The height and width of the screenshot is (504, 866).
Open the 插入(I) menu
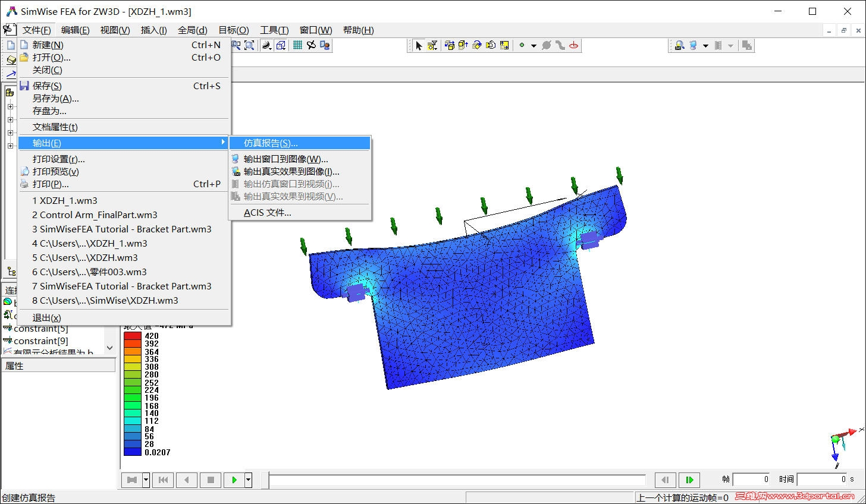click(153, 30)
